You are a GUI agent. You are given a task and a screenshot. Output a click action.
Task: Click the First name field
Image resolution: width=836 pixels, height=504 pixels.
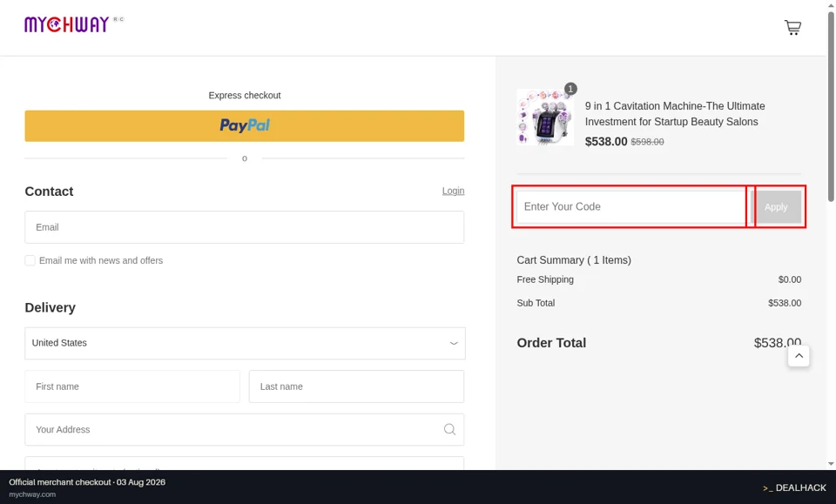(x=132, y=386)
